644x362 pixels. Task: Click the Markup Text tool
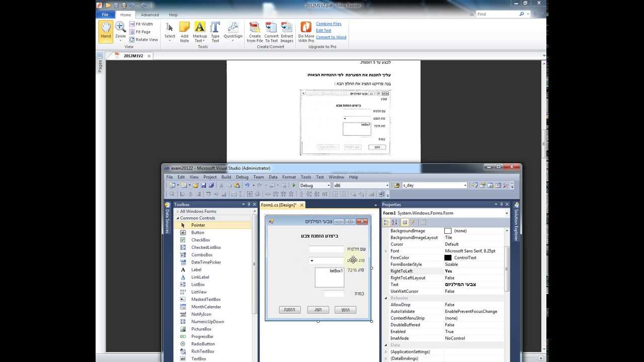pyautogui.click(x=200, y=32)
